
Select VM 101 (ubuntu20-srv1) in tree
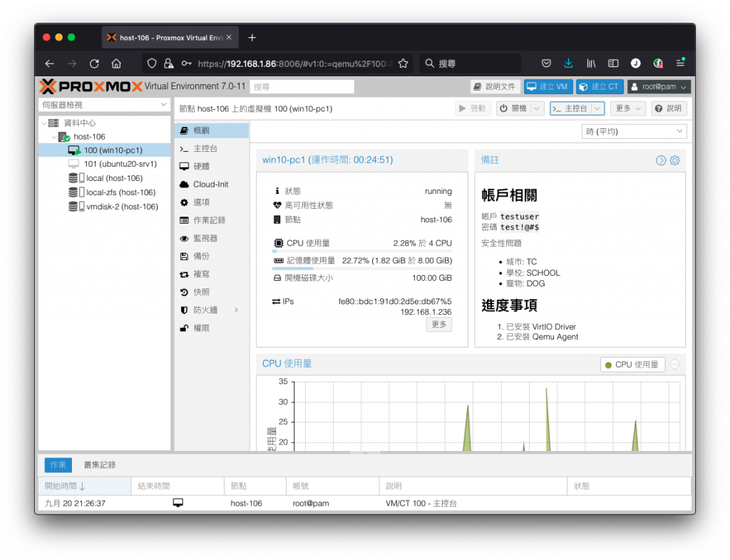(105, 164)
